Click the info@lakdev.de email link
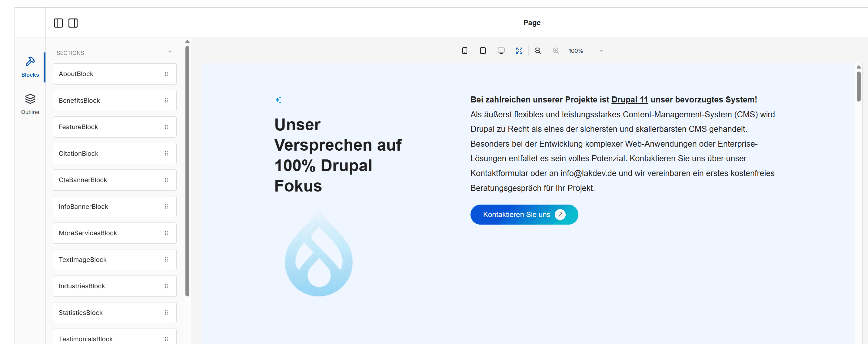 tap(588, 173)
